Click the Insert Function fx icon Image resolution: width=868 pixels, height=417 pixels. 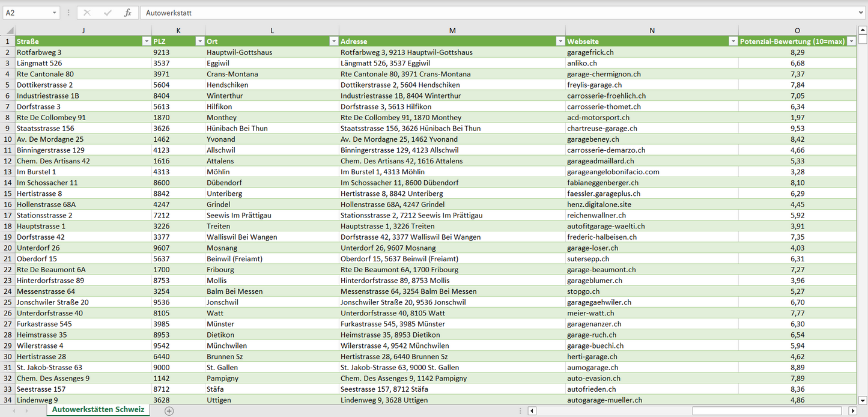coord(127,13)
